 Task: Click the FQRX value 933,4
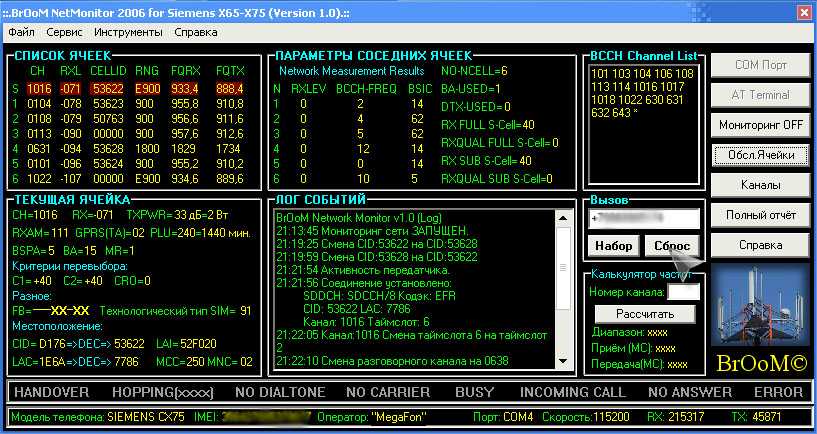[184, 89]
